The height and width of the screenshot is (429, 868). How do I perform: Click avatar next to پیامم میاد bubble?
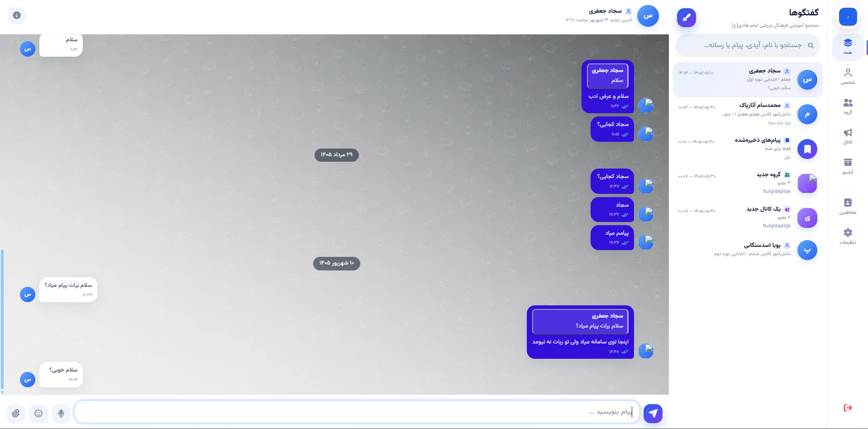point(646,242)
